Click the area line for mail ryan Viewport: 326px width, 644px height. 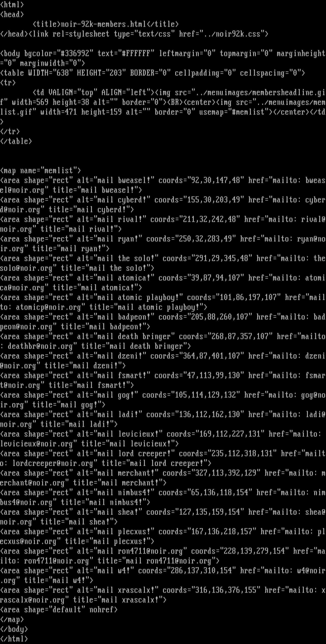pos(163,244)
